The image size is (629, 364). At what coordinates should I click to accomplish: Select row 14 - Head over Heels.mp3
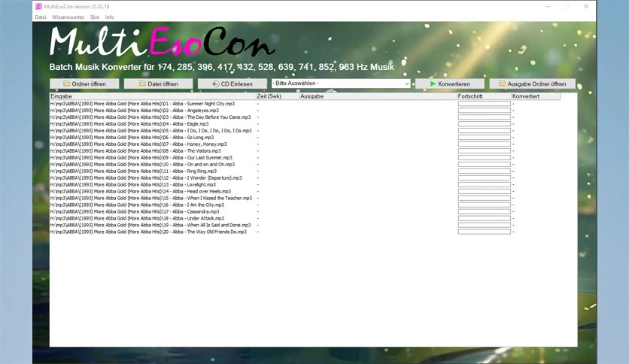click(x=141, y=191)
